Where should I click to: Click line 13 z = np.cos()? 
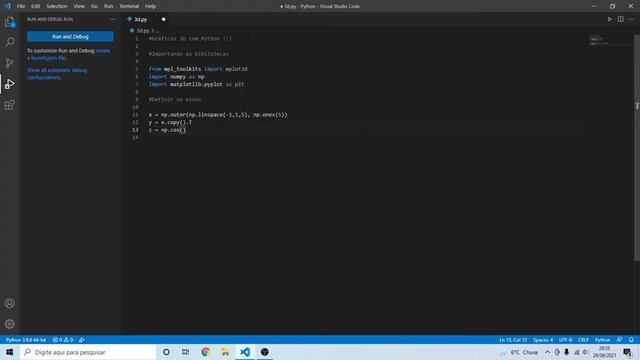click(167, 130)
